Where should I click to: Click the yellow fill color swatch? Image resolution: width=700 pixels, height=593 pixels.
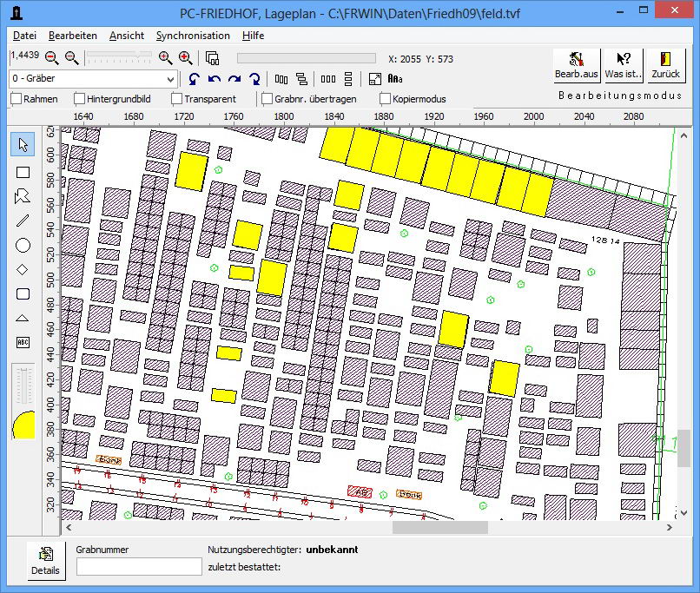click(x=23, y=425)
